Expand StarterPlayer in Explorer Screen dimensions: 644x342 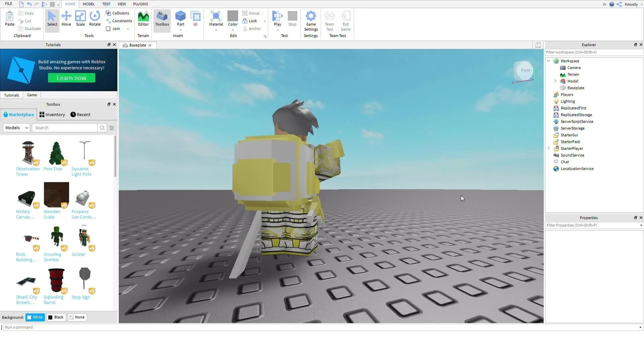coord(548,149)
